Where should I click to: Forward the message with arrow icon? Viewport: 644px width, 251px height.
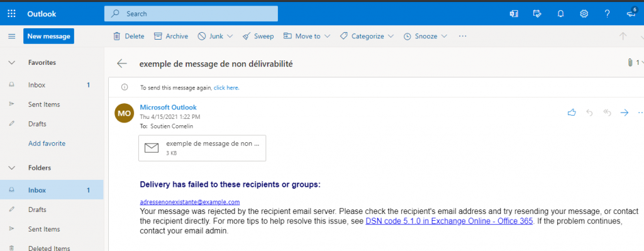(625, 113)
